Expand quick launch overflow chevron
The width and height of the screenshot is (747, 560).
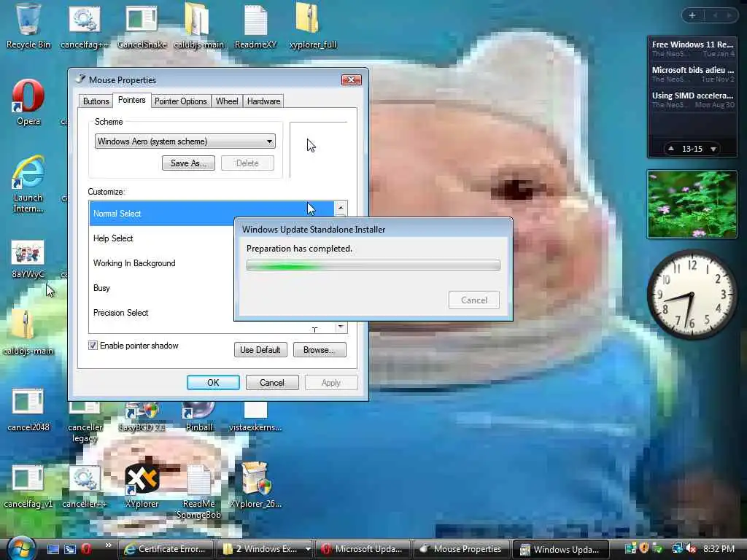pos(108,545)
